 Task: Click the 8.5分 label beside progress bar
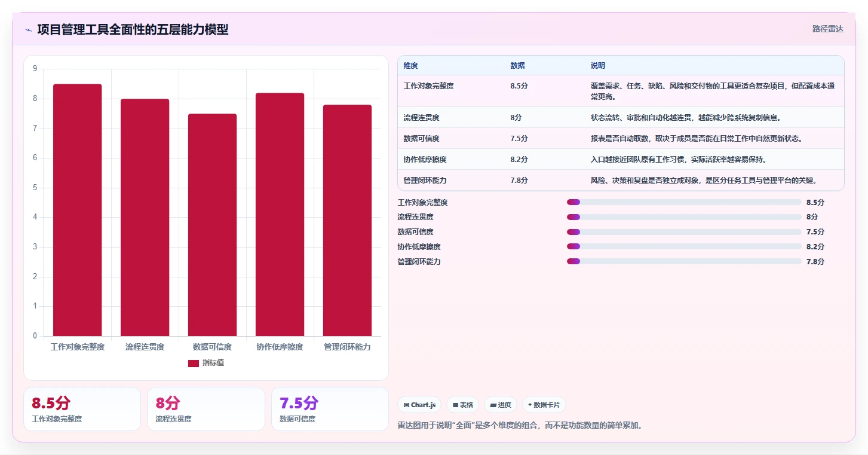click(x=815, y=203)
